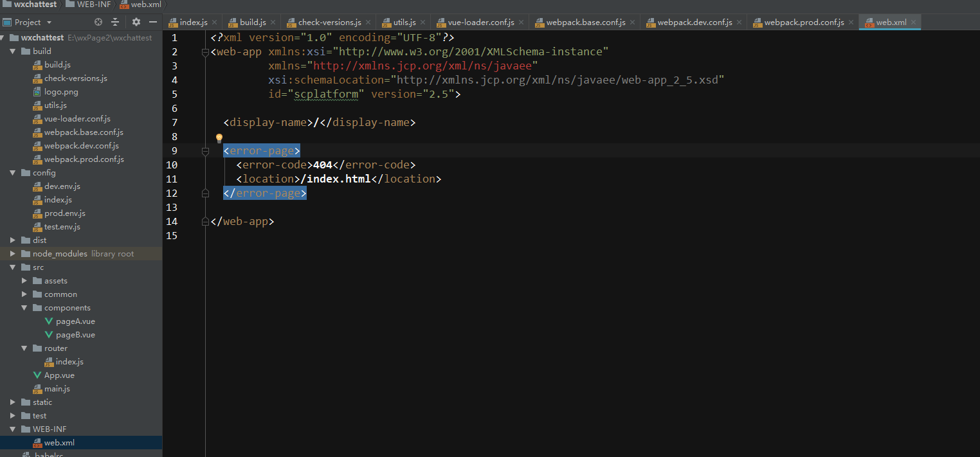Open the Project panel settings gear
This screenshot has height=457, width=980.
[136, 22]
